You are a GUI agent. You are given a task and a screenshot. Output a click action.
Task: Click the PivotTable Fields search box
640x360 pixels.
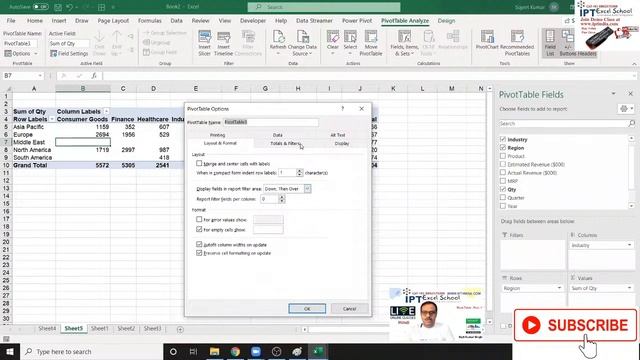567,123
